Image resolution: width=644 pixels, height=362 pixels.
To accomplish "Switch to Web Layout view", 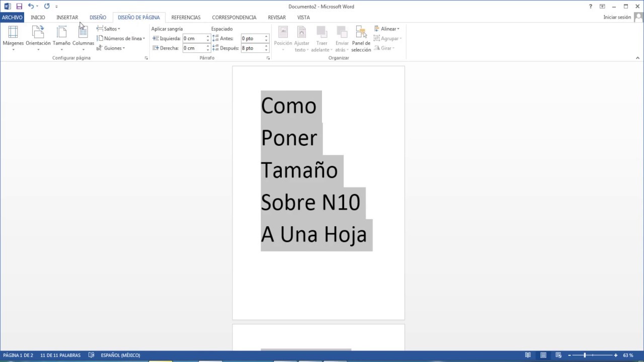I will (x=558, y=355).
